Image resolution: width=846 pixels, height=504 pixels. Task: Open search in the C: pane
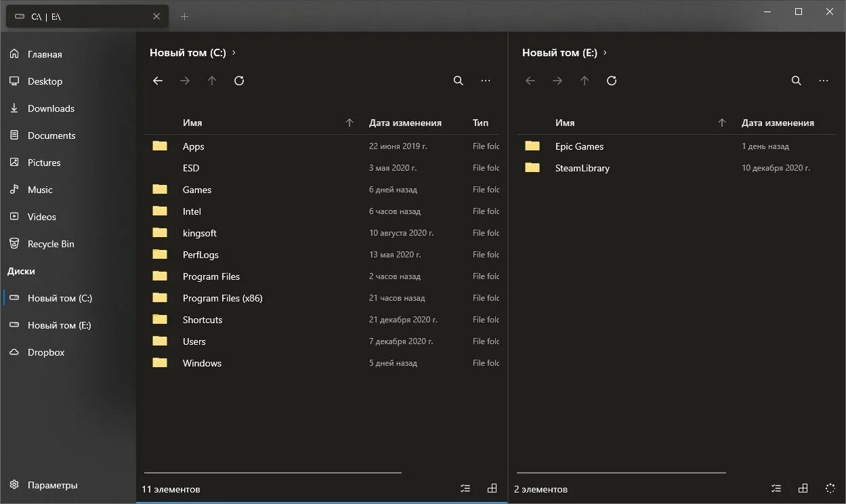(459, 81)
